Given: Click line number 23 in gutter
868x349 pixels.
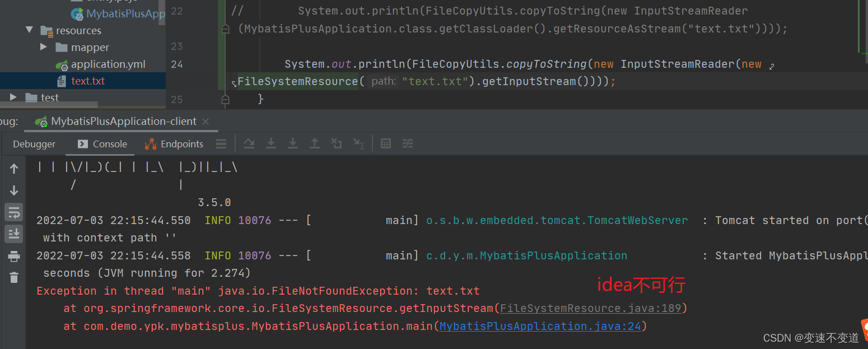Looking at the screenshot, I should (176, 46).
